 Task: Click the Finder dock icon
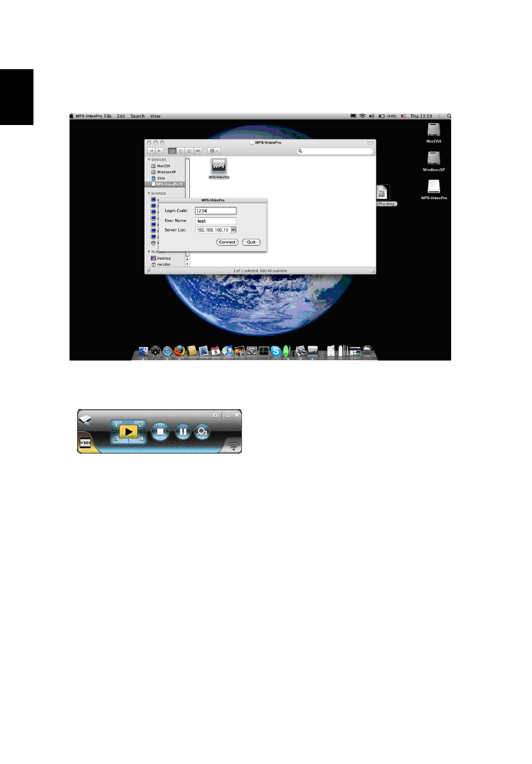[143, 351]
